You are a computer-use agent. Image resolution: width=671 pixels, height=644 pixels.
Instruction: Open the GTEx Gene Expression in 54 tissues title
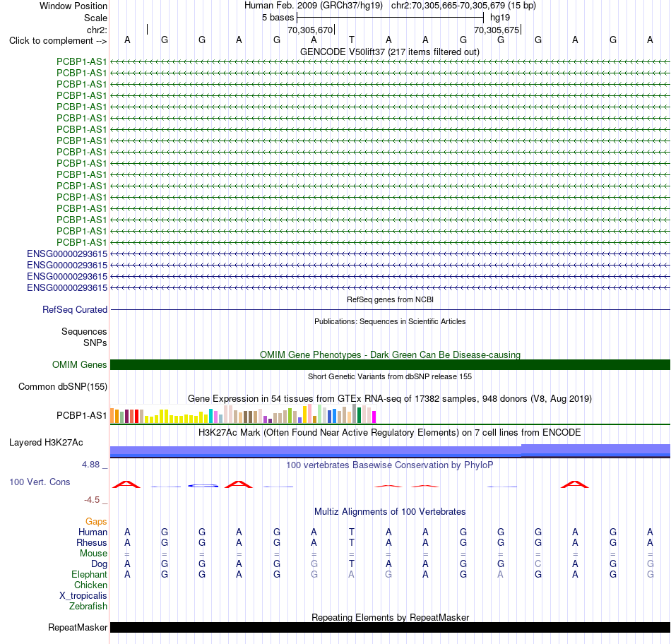tap(390, 399)
